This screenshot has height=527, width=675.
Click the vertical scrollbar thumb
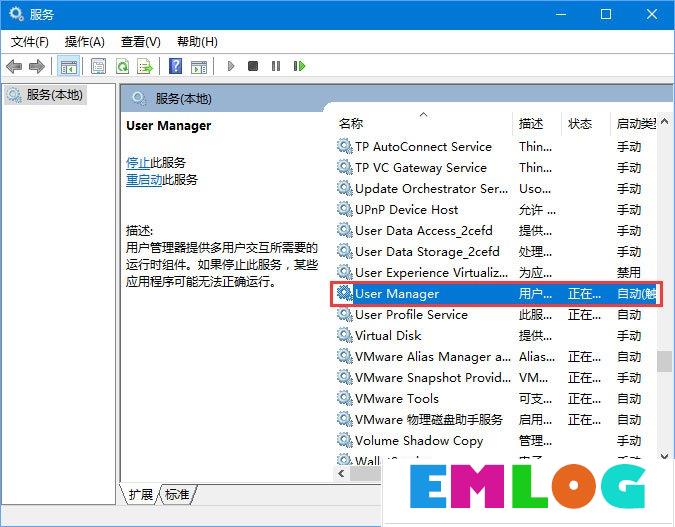tap(664, 361)
